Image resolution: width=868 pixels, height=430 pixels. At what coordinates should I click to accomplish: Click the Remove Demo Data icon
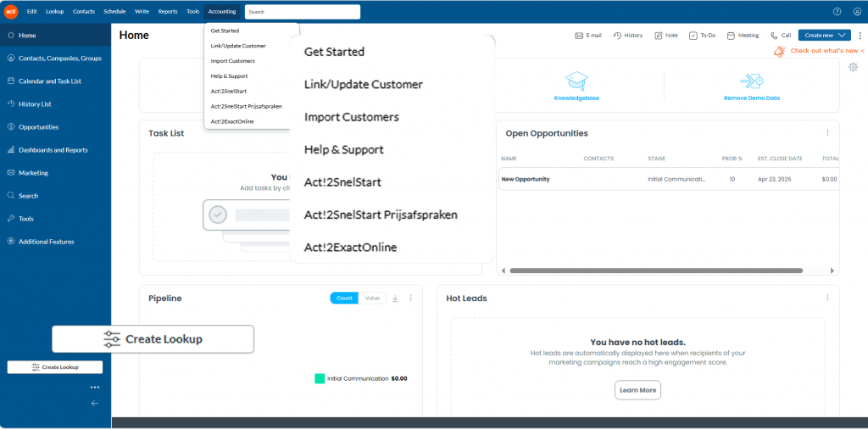coord(751,81)
